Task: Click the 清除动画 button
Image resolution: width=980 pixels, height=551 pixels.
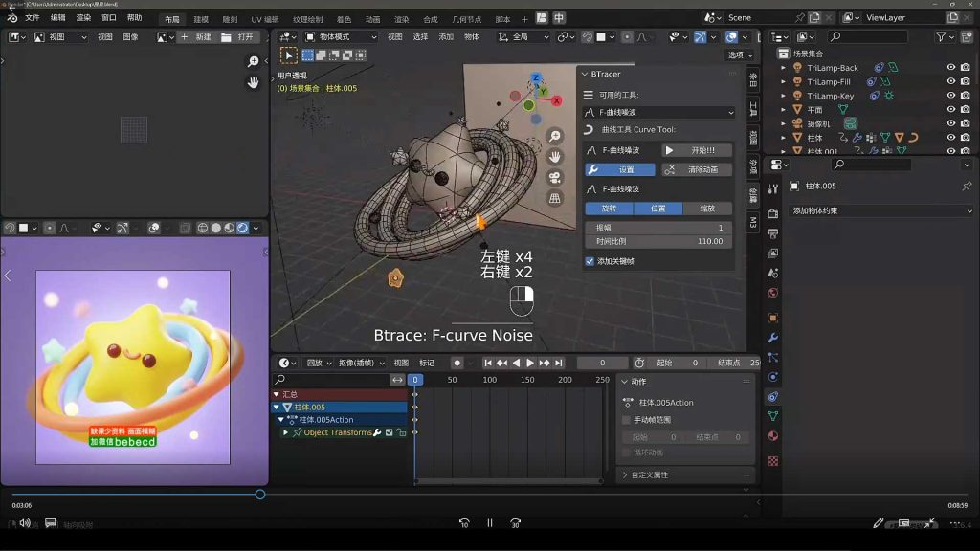Action: 697,170
